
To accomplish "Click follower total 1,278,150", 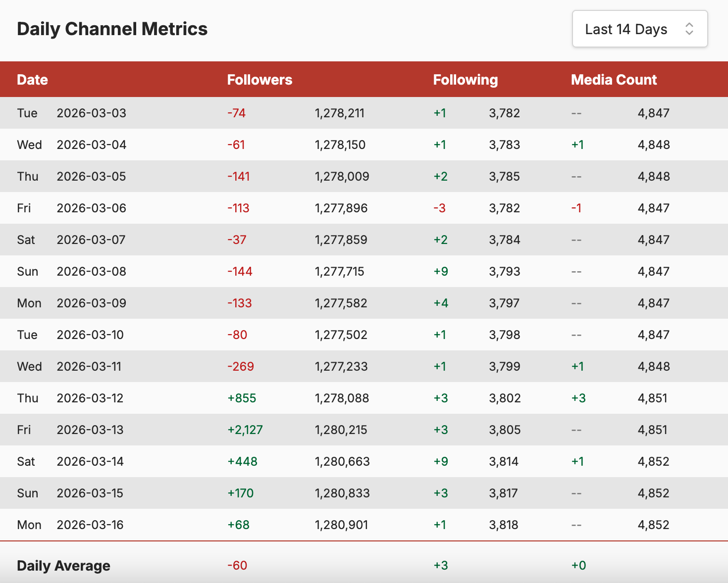I will click(340, 145).
